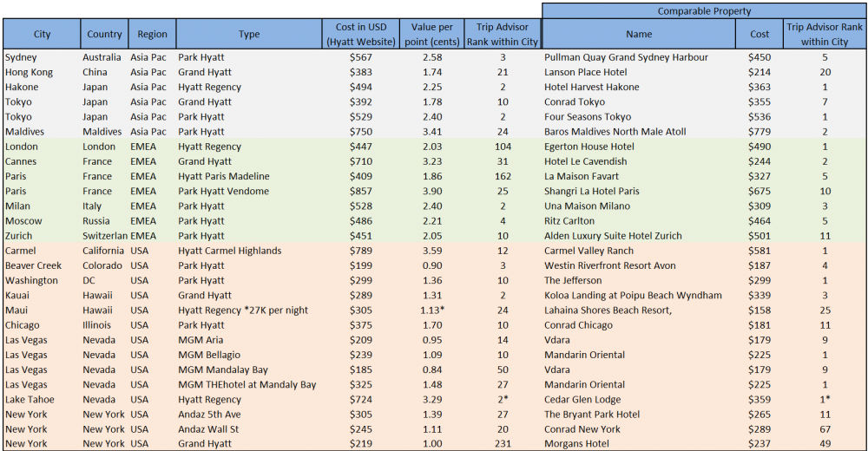
Task: Click the Value per point (cents) header
Action: (x=431, y=35)
